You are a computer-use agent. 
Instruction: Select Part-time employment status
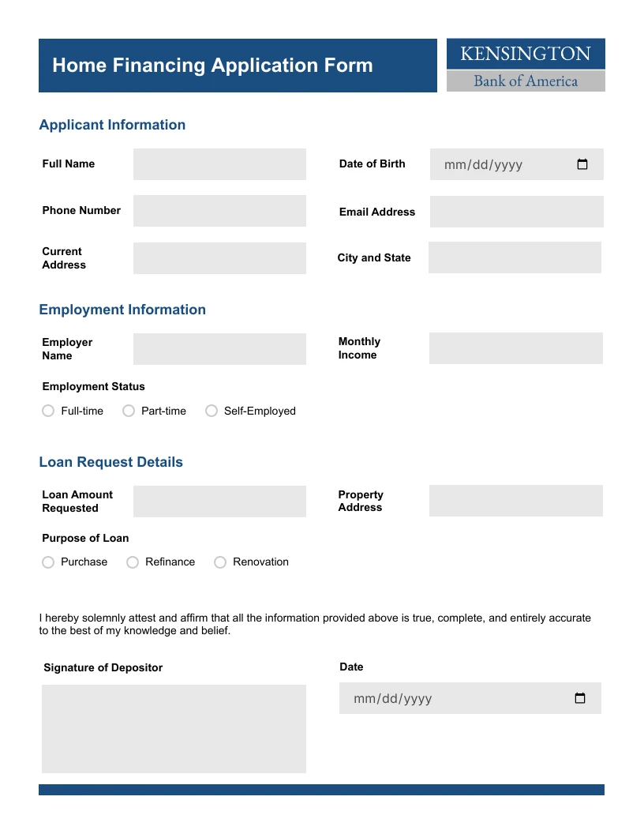[129, 411]
